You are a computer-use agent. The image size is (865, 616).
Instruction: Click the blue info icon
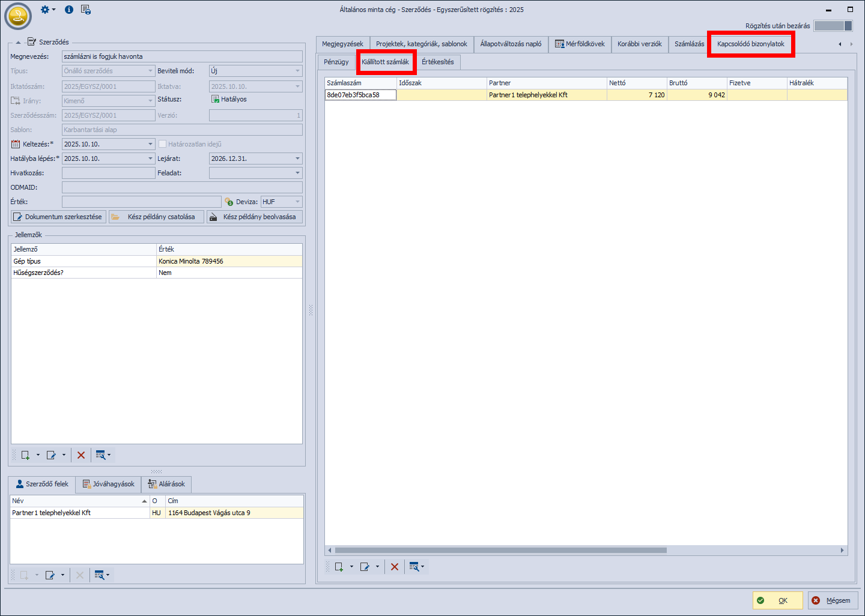(x=69, y=10)
